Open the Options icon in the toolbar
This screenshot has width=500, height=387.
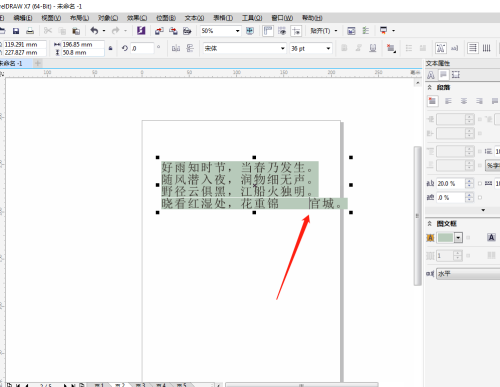366,31
